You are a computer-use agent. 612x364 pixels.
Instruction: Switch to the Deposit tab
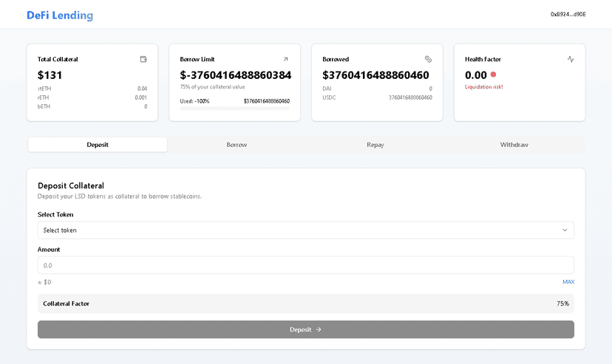[98, 145]
